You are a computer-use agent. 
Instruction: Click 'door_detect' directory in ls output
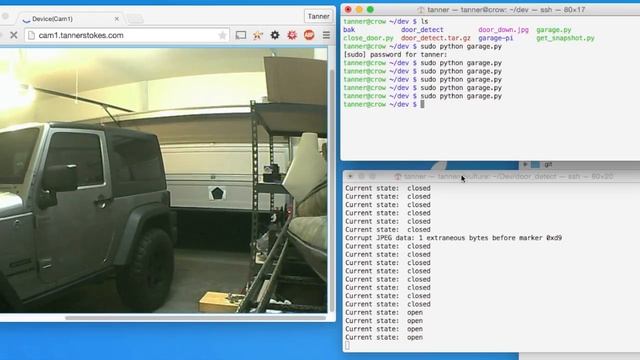point(422,30)
